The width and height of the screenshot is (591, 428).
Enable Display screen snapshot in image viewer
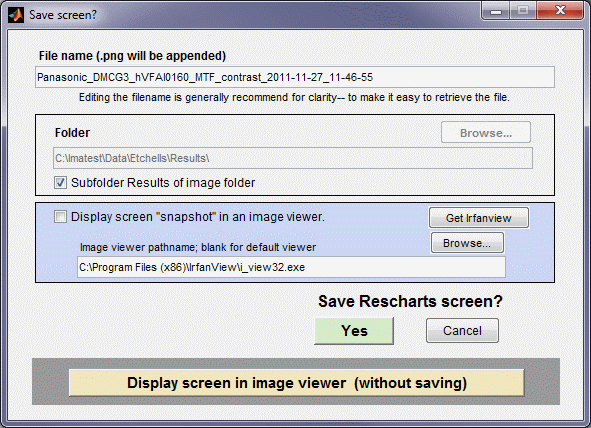coord(60,217)
